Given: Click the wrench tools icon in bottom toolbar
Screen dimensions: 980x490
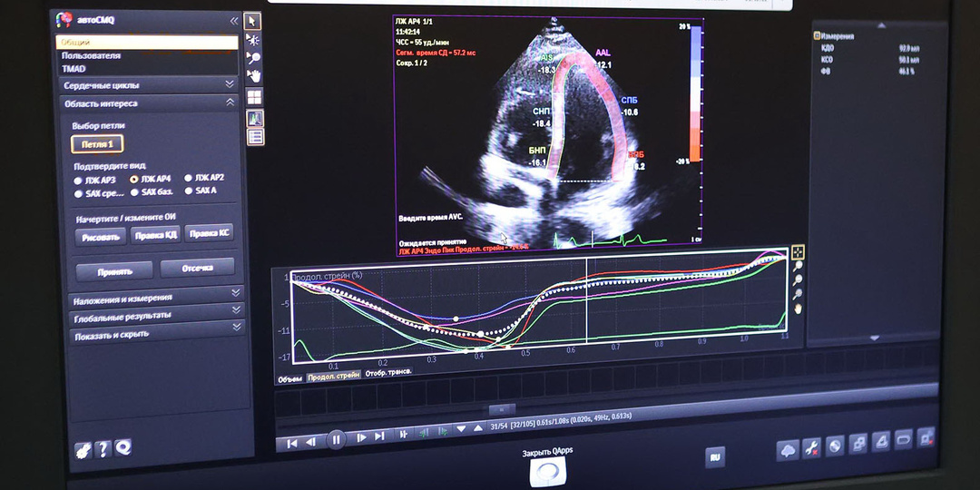Looking at the screenshot, I should pos(811,447).
